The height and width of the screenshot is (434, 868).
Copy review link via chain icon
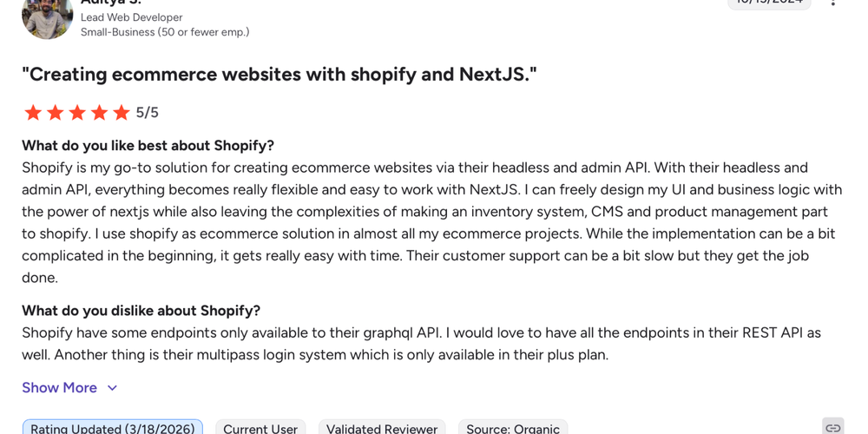(x=832, y=428)
